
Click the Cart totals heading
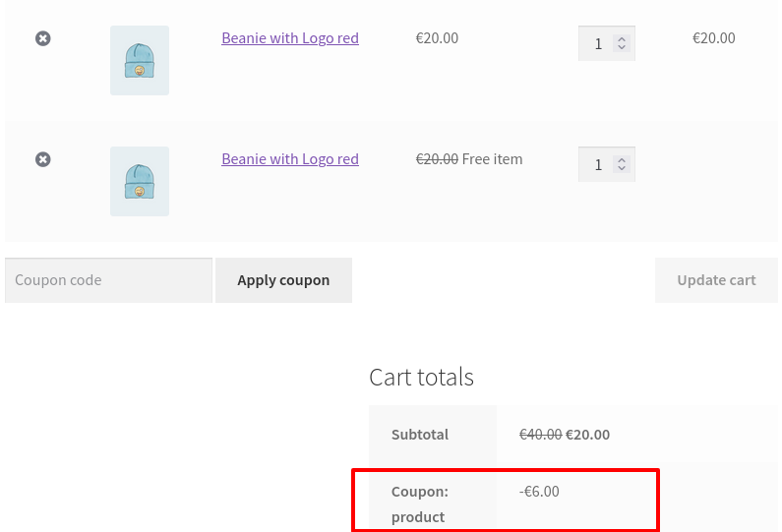click(x=421, y=377)
